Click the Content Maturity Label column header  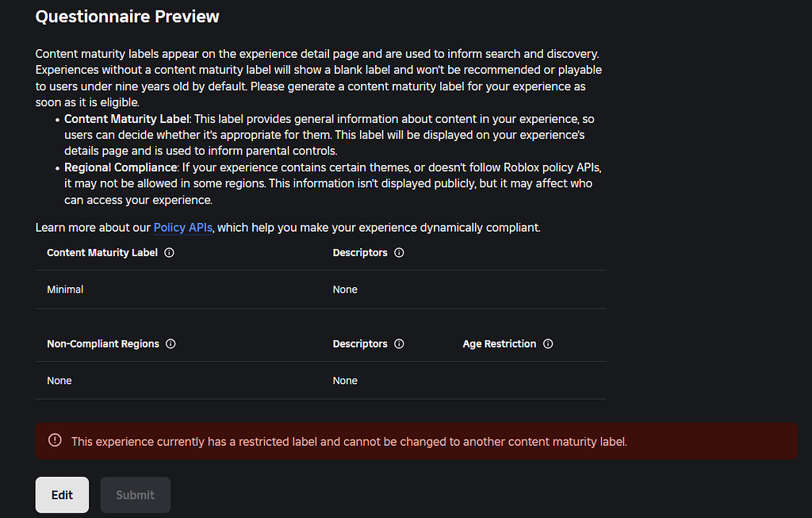point(101,252)
